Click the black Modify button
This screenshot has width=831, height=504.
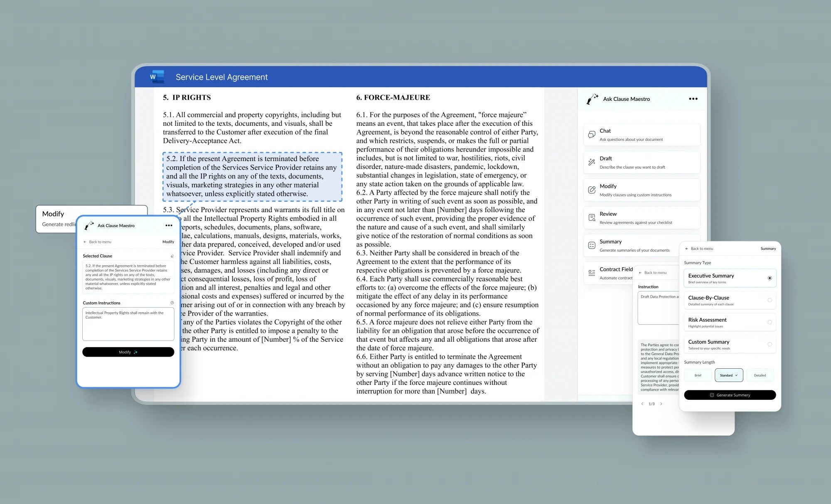(128, 352)
